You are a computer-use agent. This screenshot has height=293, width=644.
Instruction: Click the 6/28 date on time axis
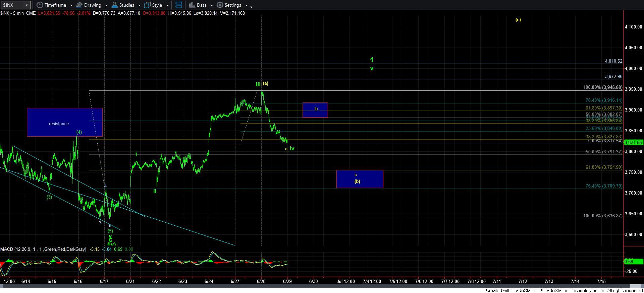261,281
